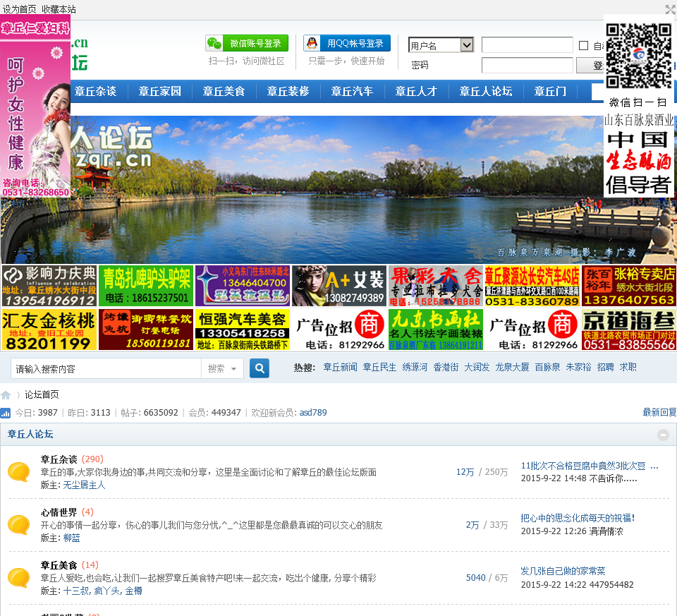Screen dimensions: 677x616
Task: Open the 章丘装修 navigation tab
Action: pos(288,91)
